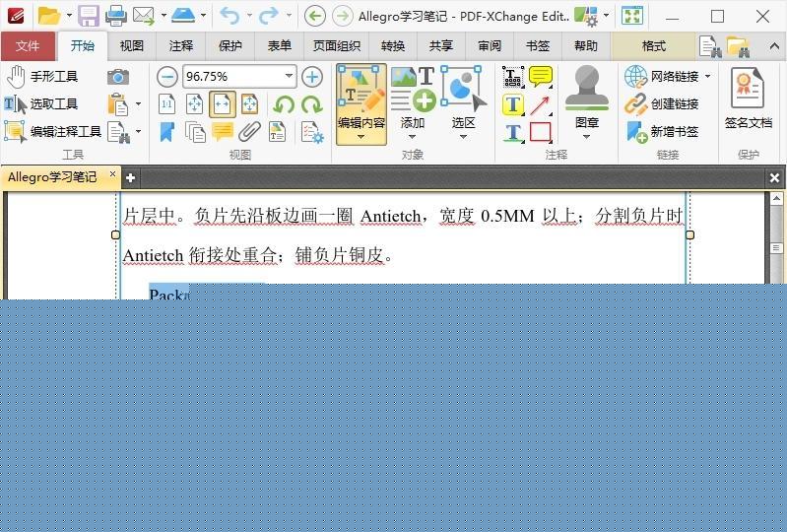Viewport: 787px width, 532px height.
Task: Open the zoom percentage dropdown
Action: (x=290, y=76)
